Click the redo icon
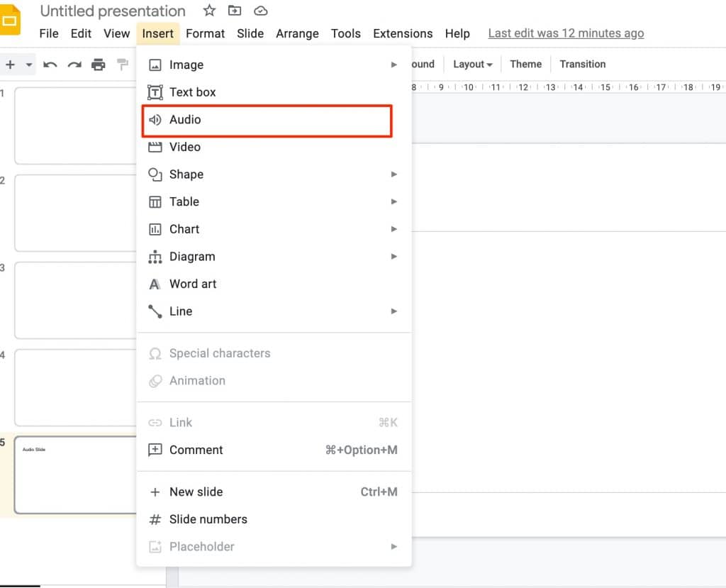This screenshot has height=588, width=726. (74, 65)
